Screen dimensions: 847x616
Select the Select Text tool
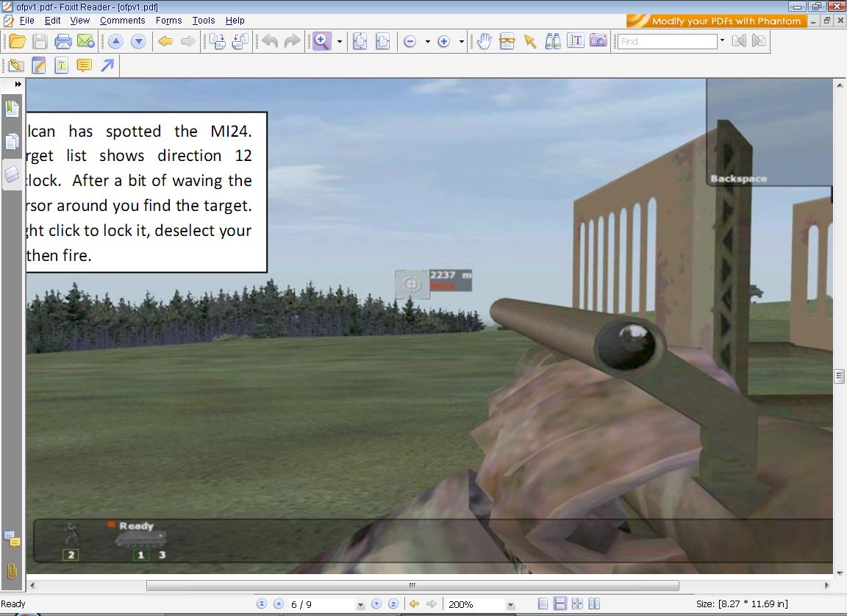[575, 41]
